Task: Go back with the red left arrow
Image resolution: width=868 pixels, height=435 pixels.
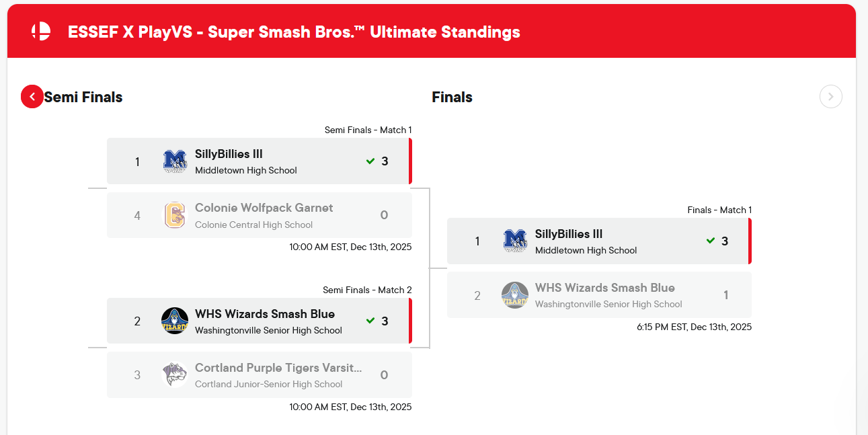Action: click(32, 97)
